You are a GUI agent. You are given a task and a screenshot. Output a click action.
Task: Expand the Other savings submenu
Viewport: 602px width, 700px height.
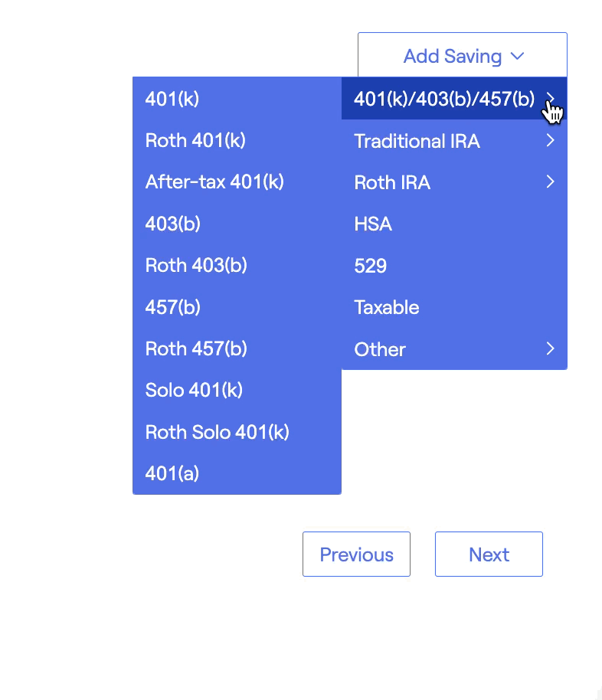click(x=453, y=349)
